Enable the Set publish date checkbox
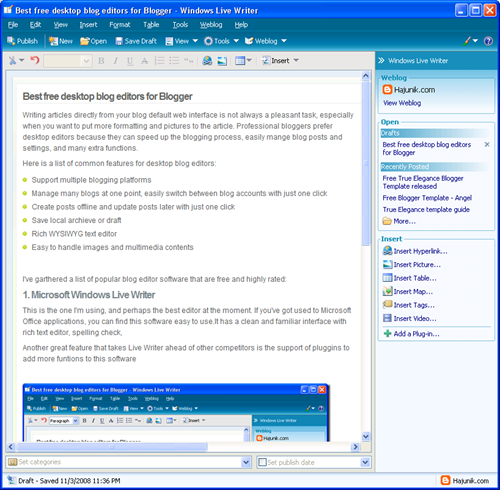The image size is (500, 490). coord(263,462)
